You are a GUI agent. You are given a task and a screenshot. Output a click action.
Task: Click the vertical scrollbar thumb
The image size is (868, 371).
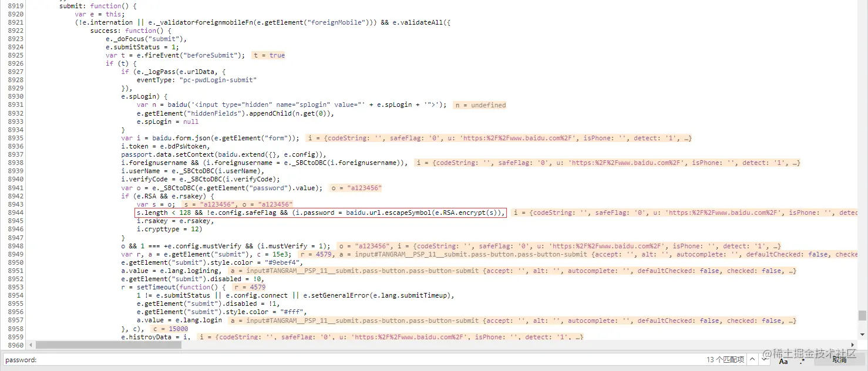click(862, 315)
